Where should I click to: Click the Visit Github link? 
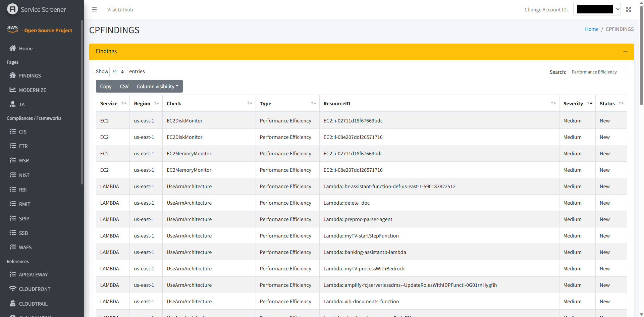tap(120, 10)
